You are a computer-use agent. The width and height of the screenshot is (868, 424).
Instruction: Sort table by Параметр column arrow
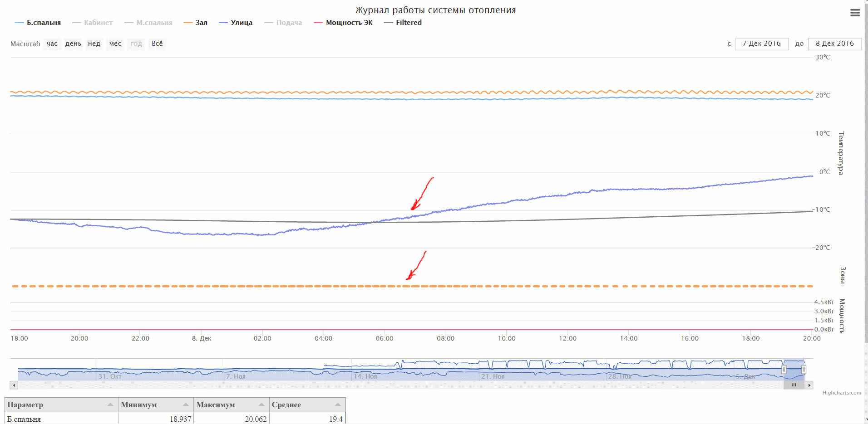(110, 405)
